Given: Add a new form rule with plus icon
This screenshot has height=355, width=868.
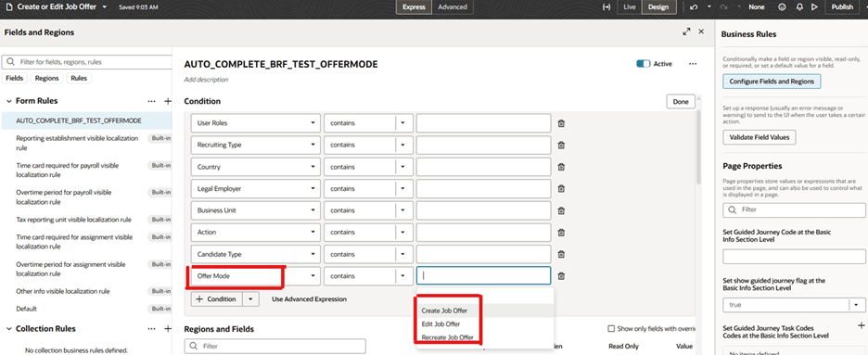Looking at the screenshot, I should [x=168, y=101].
